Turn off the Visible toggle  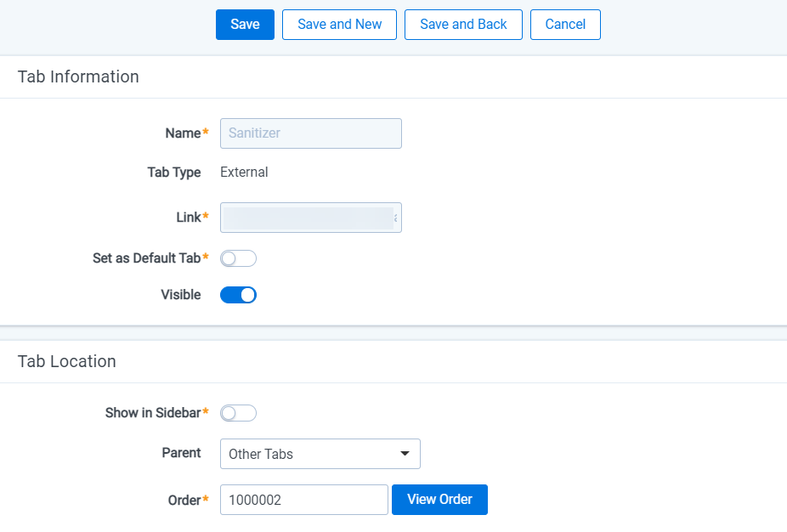(x=239, y=295)
